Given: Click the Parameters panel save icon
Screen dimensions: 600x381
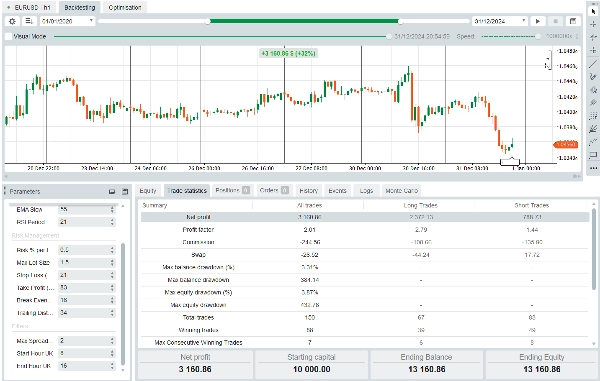Looking at the screenshot, I should [125, 191].
